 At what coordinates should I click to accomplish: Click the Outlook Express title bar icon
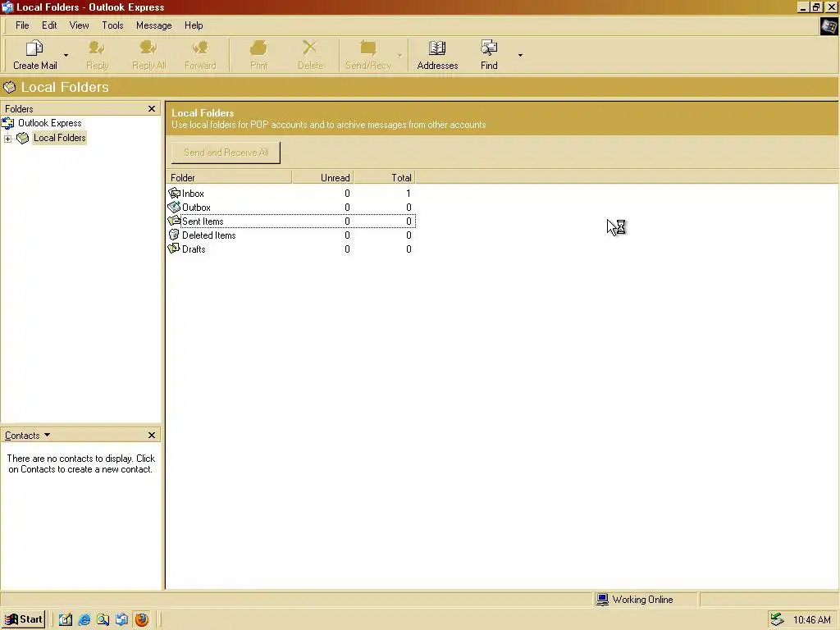click(x=7, y=7)
